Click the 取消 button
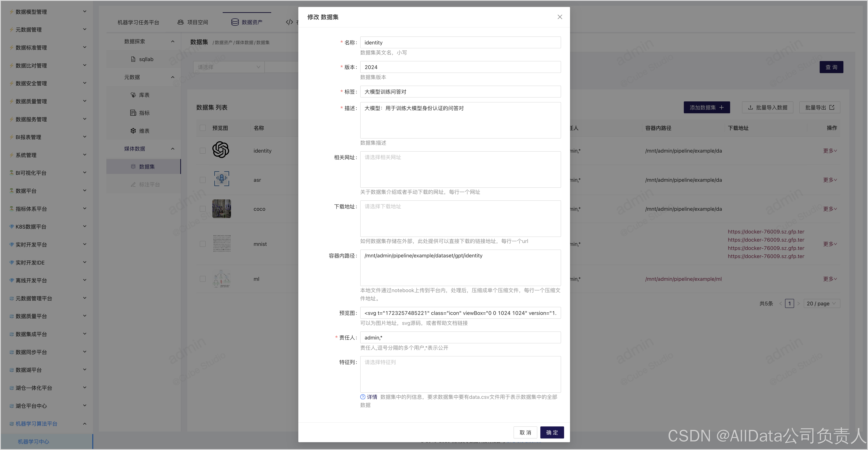The width and height of the screenshot is (868, 450). [x=525, y=433]
